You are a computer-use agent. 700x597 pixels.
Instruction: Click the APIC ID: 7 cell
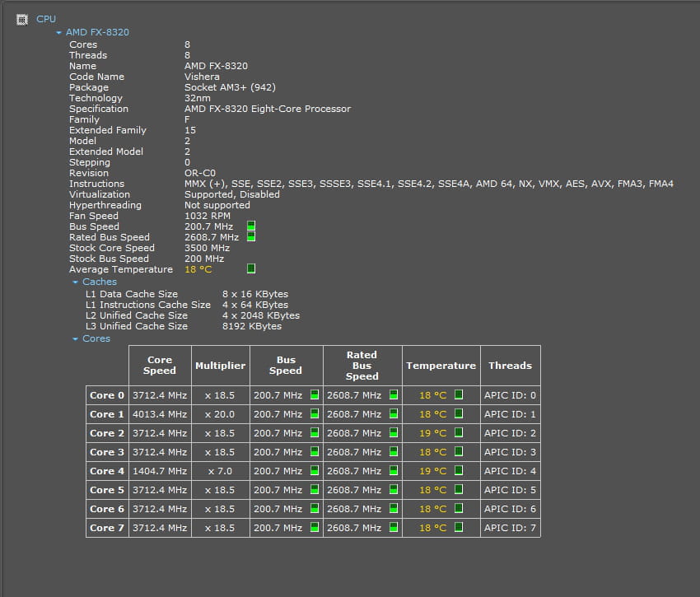(x=511, y=528)
